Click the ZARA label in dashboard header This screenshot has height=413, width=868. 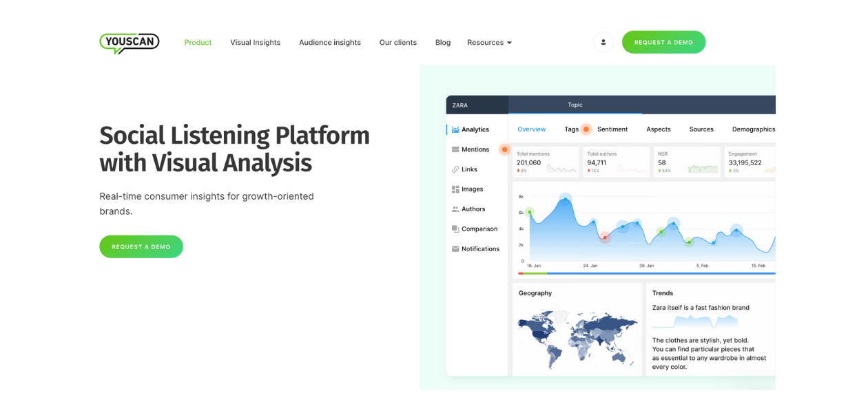point(460,105)
